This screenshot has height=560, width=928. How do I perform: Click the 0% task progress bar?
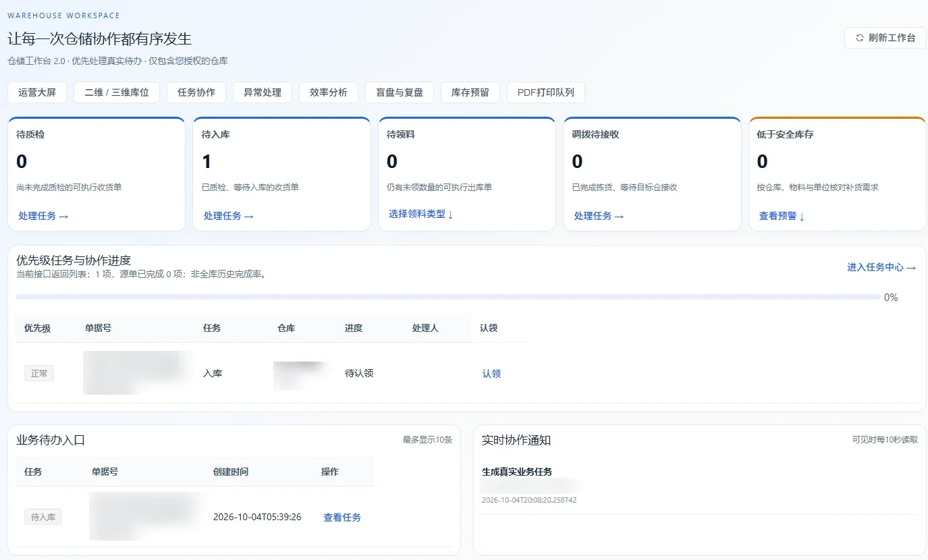point(448,297)
